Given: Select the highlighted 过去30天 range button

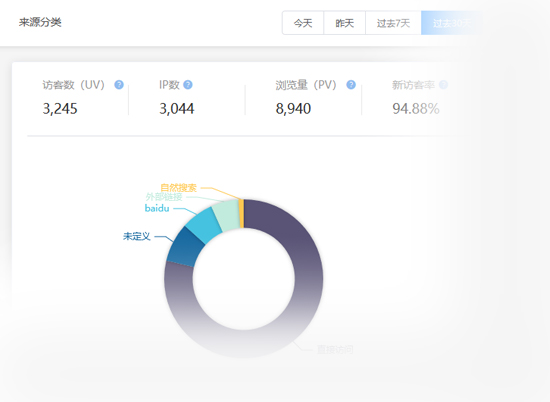Looking at the screenshot, I should click(x=452, y=23).
